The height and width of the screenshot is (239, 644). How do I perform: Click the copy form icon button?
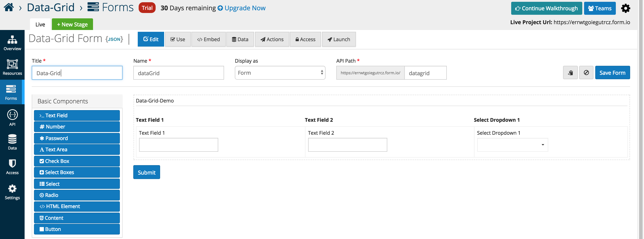[x=570, y=73]
